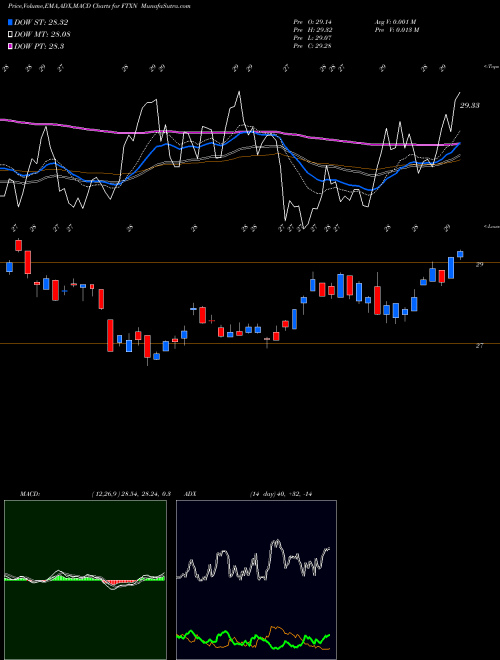Click the previous low value 29.07
Viewport: 500px width, 660px height.
click(x=323, y=38)
